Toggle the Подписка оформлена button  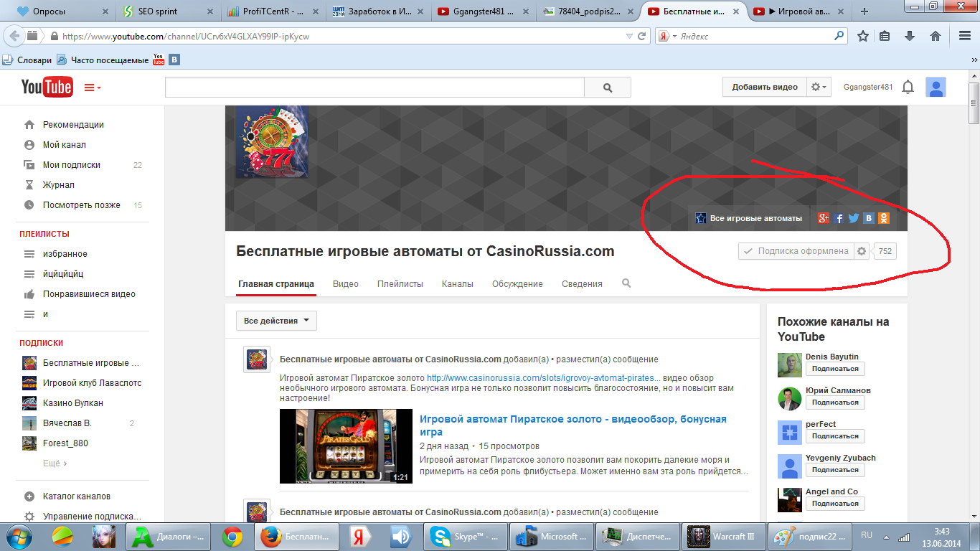coord(796,251)
